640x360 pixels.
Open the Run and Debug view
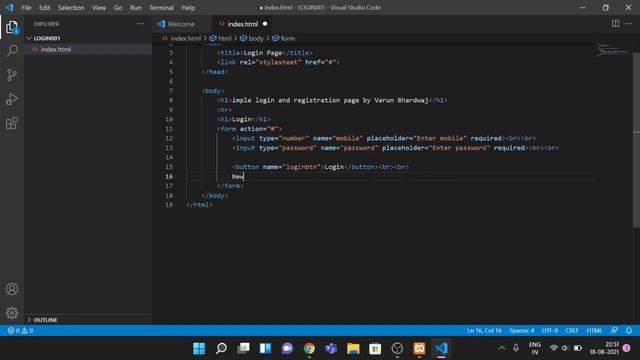[12, 99]
